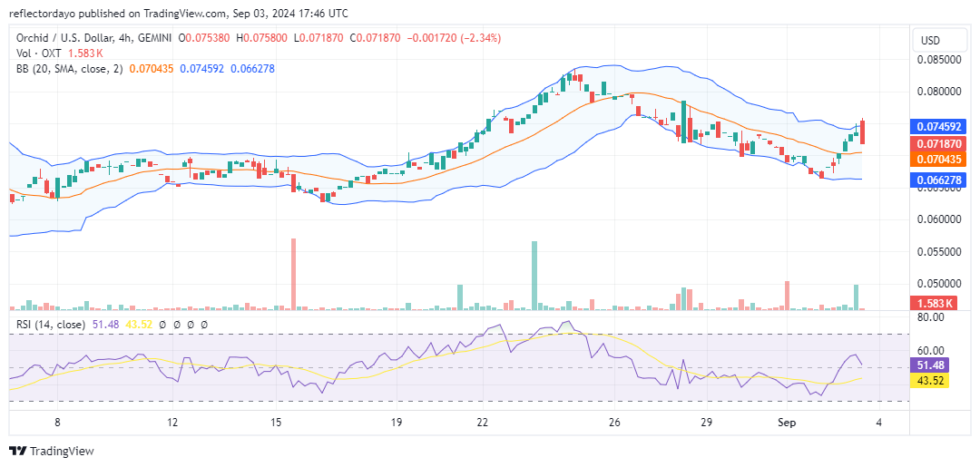Click the date label 22 on time axis
Screen dimensions: 980x467
(x=482, y=423)
